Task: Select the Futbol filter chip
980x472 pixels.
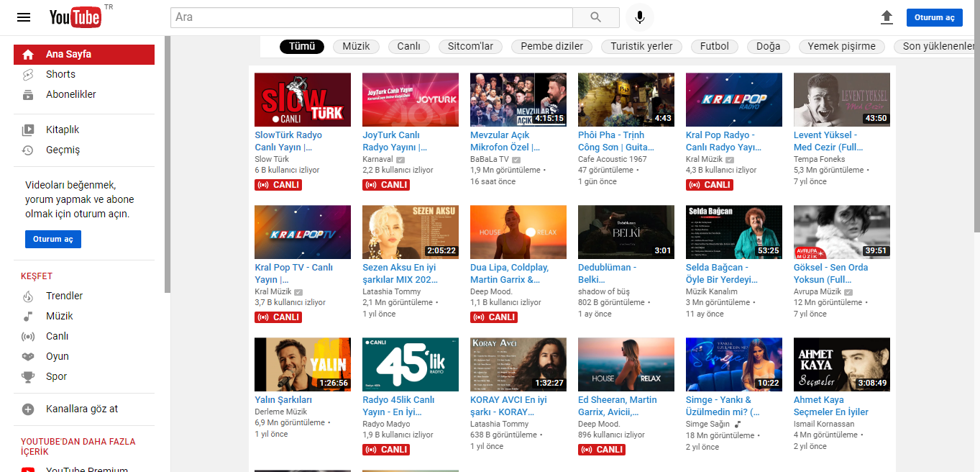Action: click(x=715, y=46)
